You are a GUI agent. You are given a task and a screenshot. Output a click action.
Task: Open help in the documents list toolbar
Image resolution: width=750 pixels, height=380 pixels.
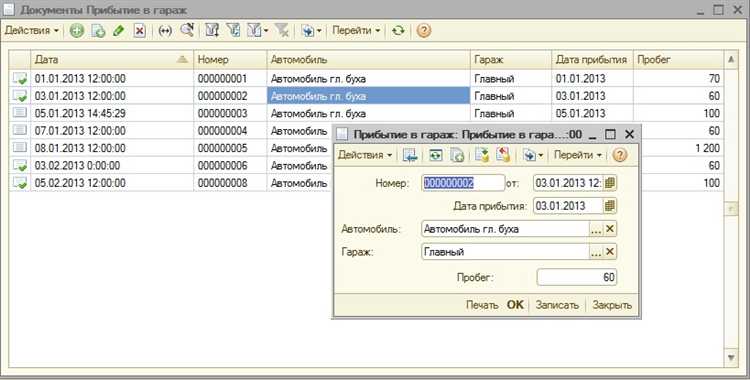point(424,31)
